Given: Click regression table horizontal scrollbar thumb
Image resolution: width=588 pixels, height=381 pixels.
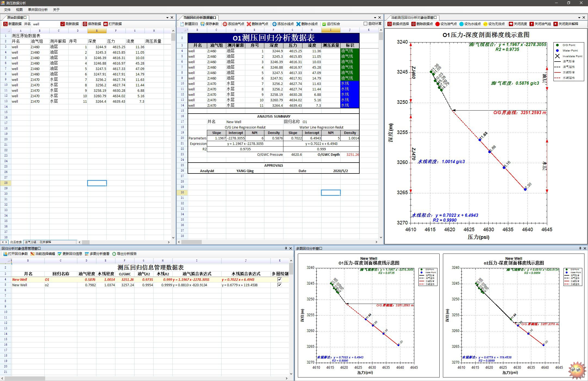Looking at the screenshot, I should point(191,242).
